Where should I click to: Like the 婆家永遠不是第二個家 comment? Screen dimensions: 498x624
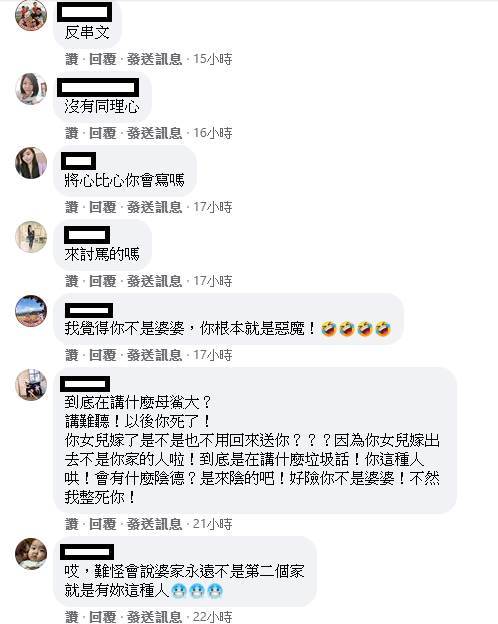(x=72, y=617)
